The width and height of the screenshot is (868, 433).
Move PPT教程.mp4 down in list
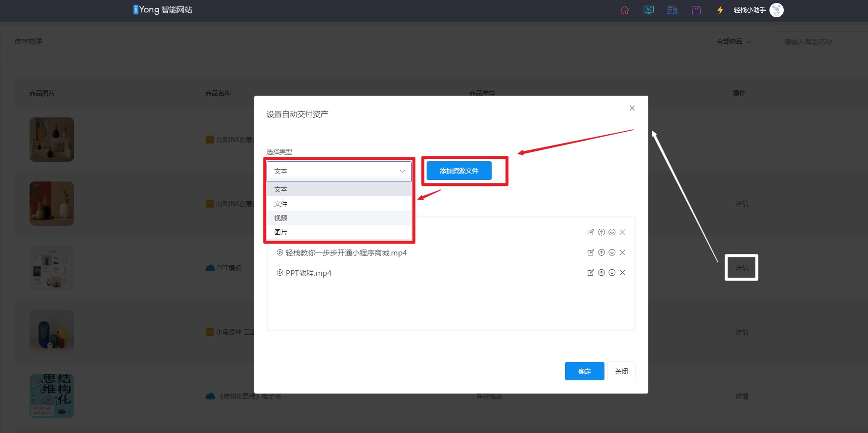coord(612,273)
